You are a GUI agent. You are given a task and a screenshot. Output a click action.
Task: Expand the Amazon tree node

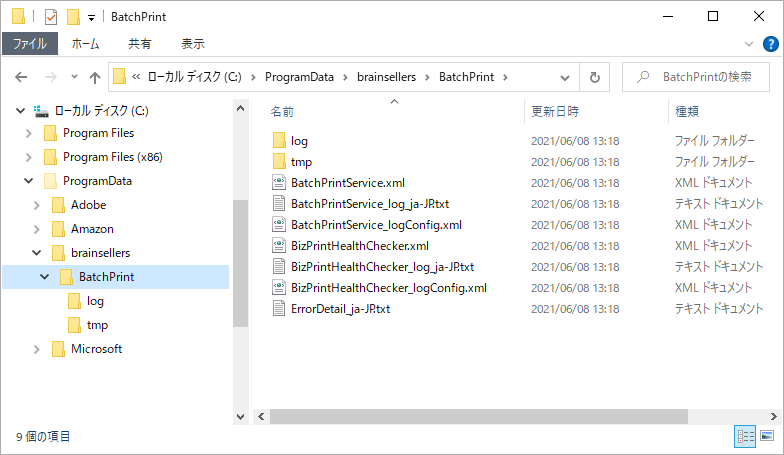36,229
